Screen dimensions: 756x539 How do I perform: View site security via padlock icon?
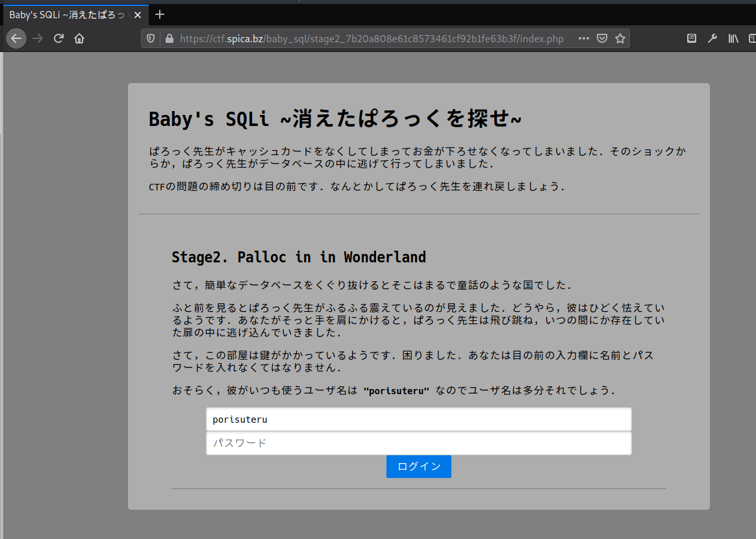pos(170,38)
